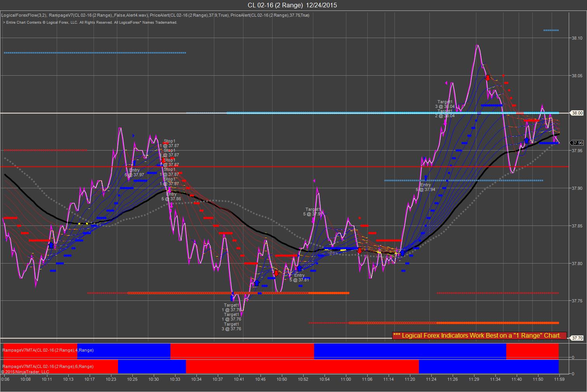Click the blue up arrow above 11:20
The height and width of the screenshot is (392, 587).
pyautogui.click(x=402, y=253)
